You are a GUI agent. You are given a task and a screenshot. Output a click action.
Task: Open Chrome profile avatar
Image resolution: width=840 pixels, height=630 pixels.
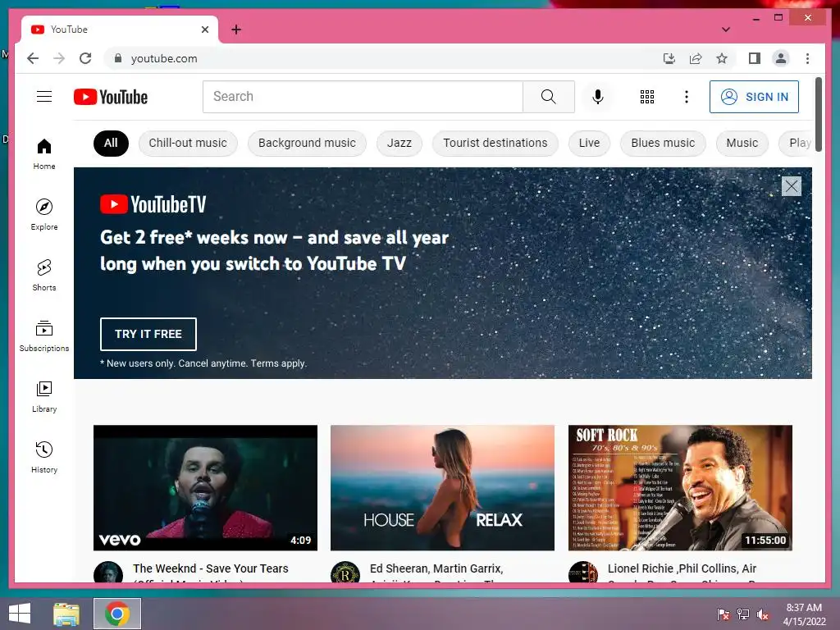[x=781, y=58]
